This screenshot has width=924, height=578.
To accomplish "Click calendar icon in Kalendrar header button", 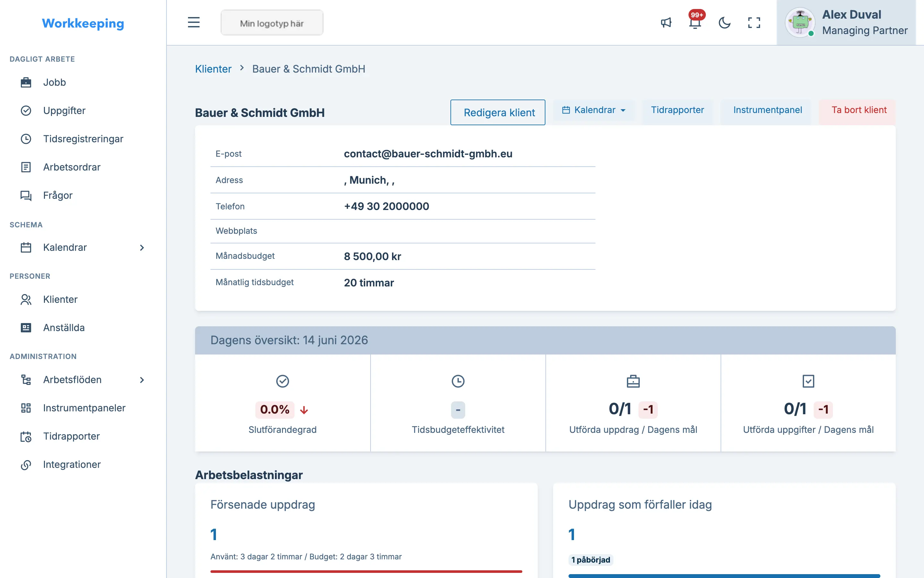I will pyautogui.click(x=566, y=110).
